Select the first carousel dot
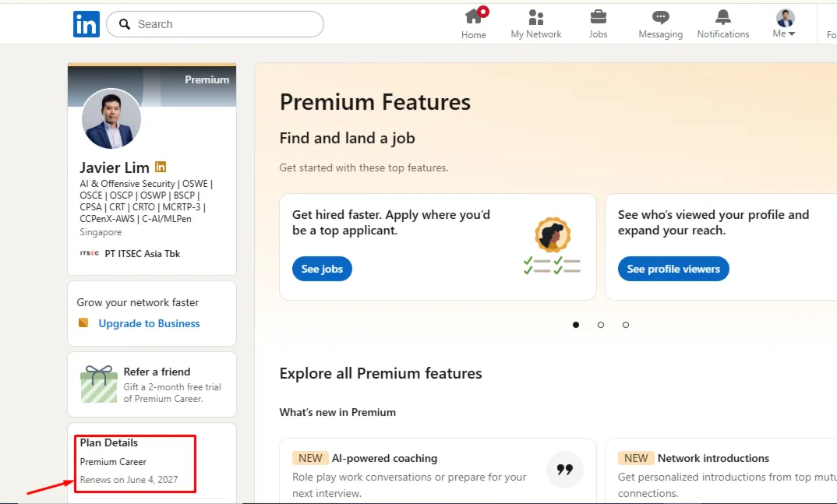 pyautogui.click(x=575, y=325)
